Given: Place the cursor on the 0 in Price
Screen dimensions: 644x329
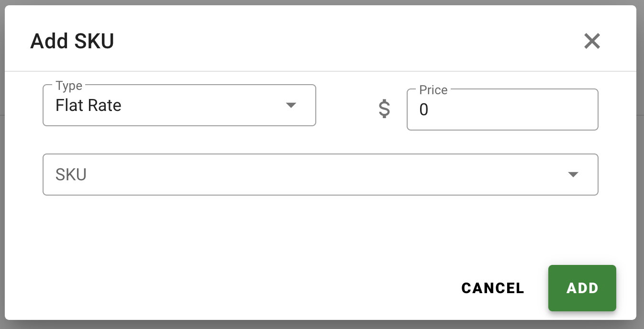Looking at the screenshot, I should [x=424, y=110].
